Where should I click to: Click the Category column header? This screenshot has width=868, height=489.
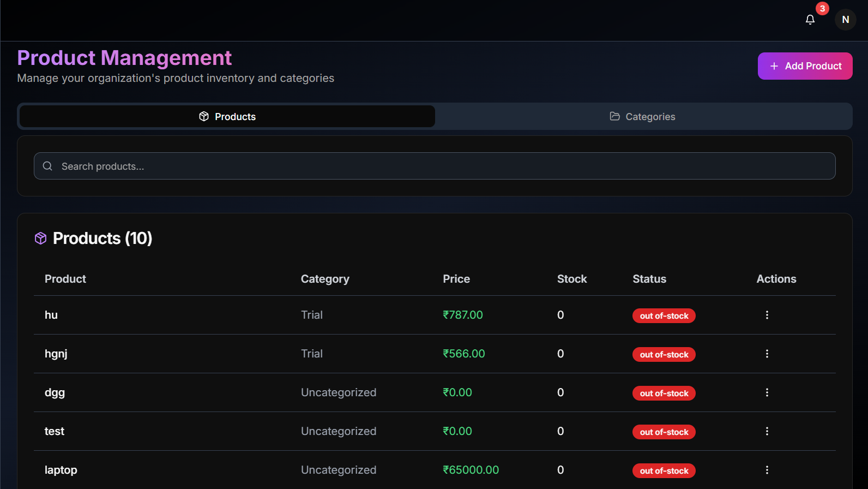click(x=325, y=279)
